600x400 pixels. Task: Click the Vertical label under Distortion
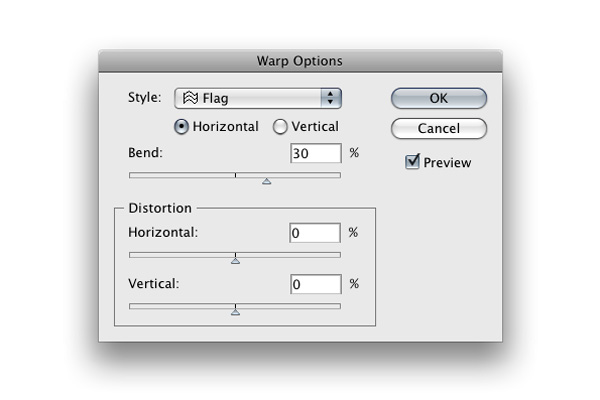pos(153,284)
